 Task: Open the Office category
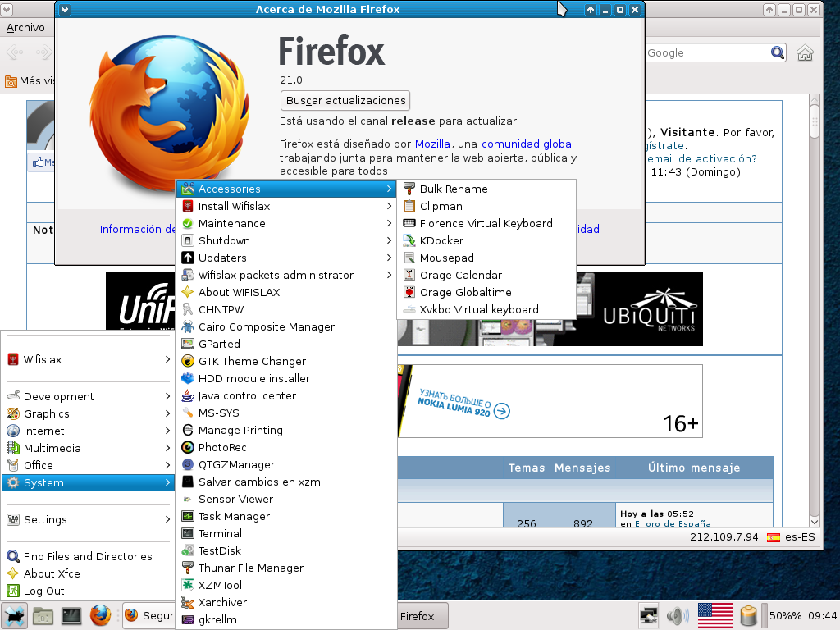pyautogui.click(x=89, y=465)
